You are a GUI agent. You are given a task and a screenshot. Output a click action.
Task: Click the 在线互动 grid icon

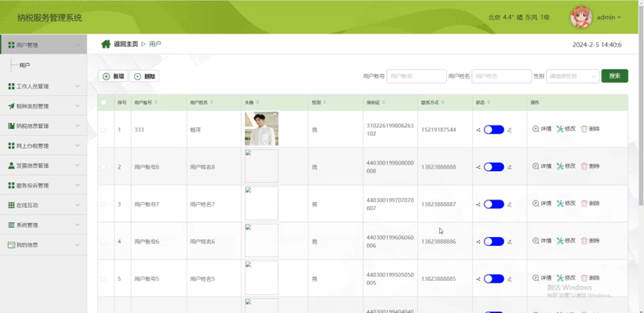tap(11, 205)
